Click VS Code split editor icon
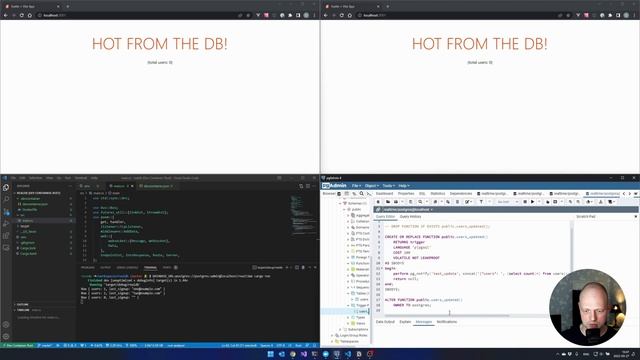 (308, 186)
